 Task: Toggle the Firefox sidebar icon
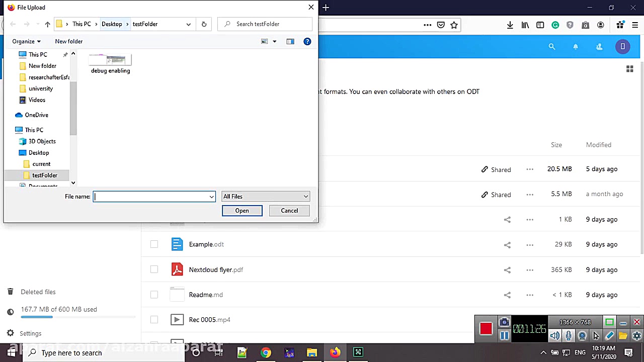pos(540,25)
